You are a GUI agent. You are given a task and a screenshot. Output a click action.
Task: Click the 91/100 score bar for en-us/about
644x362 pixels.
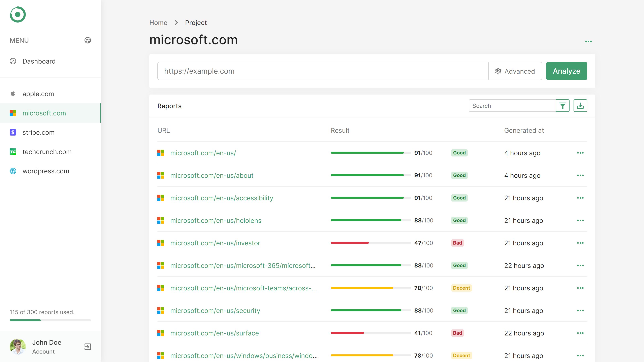coord(371,175)
